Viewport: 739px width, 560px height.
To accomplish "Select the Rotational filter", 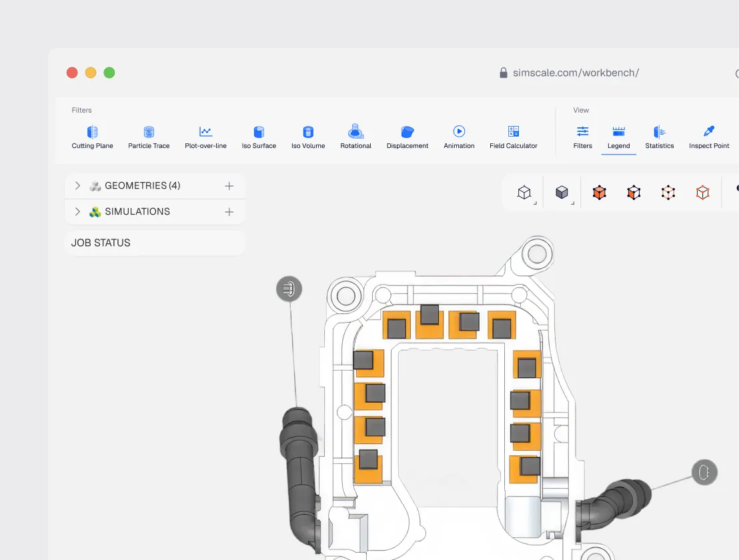I will click(356, 137).
